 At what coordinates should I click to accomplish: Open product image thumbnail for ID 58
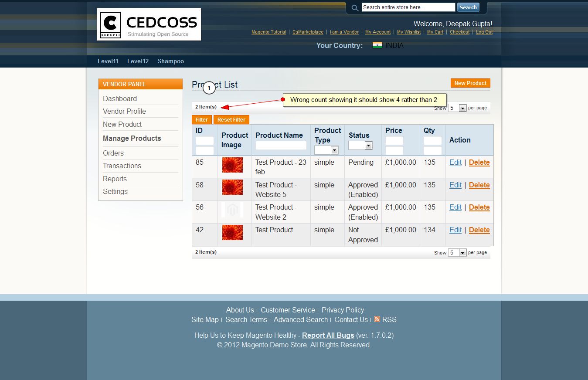click(x=232, y=187)
